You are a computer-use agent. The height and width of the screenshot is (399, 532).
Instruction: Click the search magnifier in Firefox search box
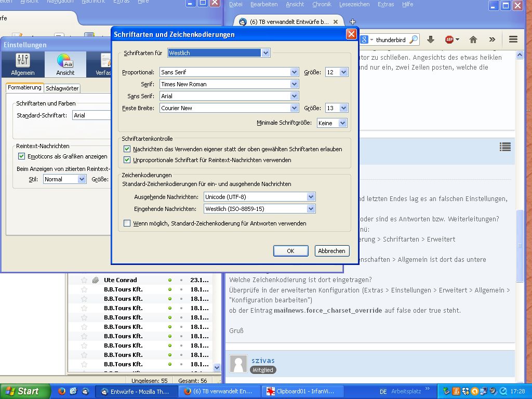[414, 39]
